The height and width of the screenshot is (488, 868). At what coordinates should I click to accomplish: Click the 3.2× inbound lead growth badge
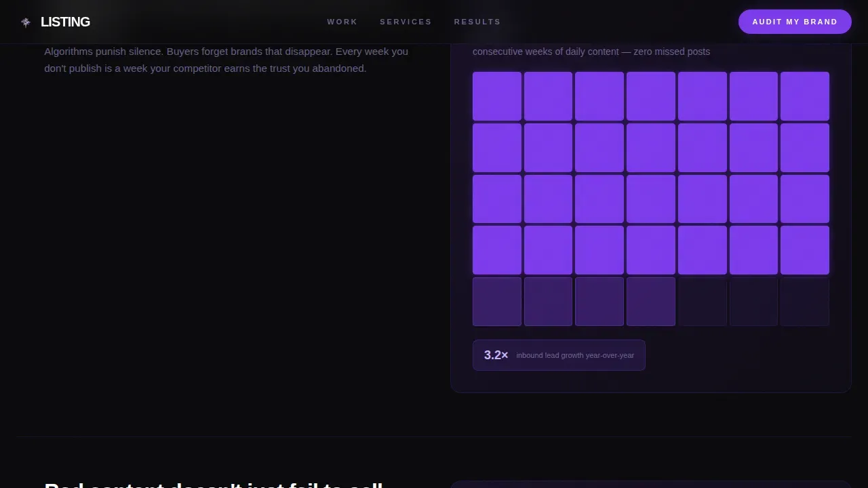pos(559,355)
